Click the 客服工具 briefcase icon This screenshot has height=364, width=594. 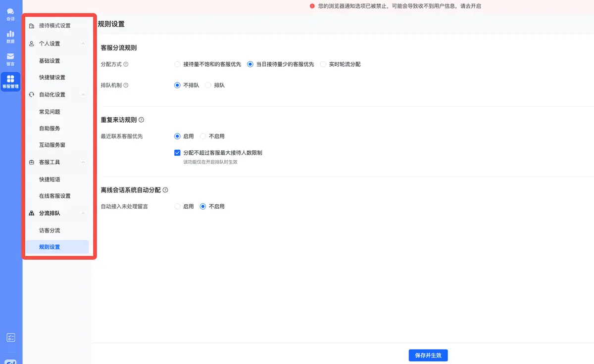pos(32,162)
